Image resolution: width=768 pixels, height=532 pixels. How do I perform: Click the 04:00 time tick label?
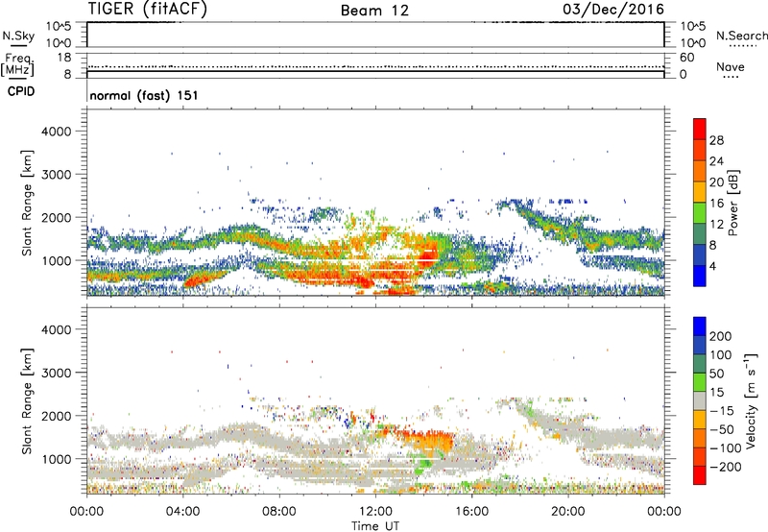[182, 512]
